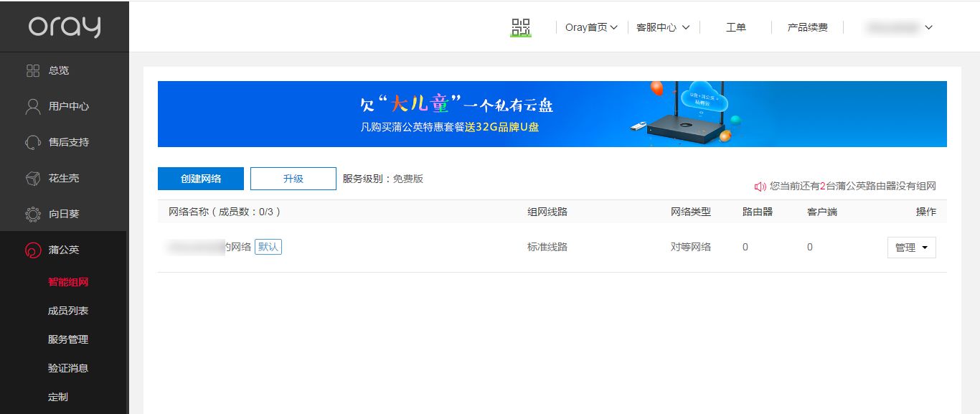Click the 路由器 column header
This screenshot has height=414, width=980.
pyautogui.click(x=758, y=212)
